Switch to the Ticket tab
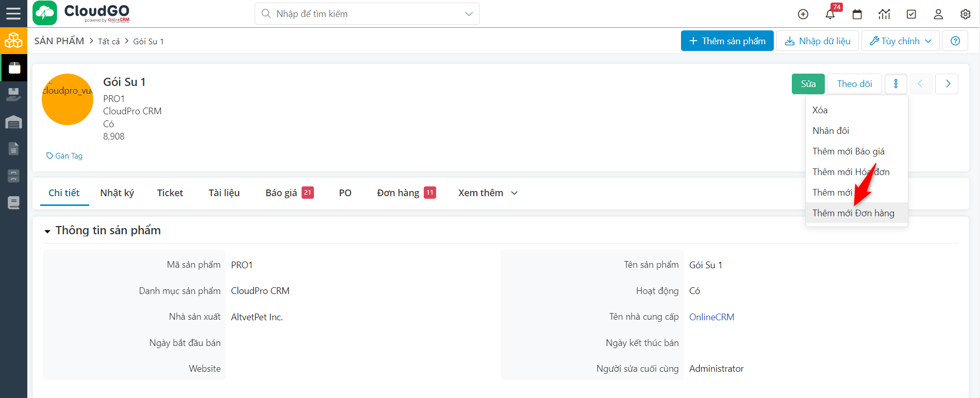The height and width of the screenshot is (398, 980). (170, 193)
